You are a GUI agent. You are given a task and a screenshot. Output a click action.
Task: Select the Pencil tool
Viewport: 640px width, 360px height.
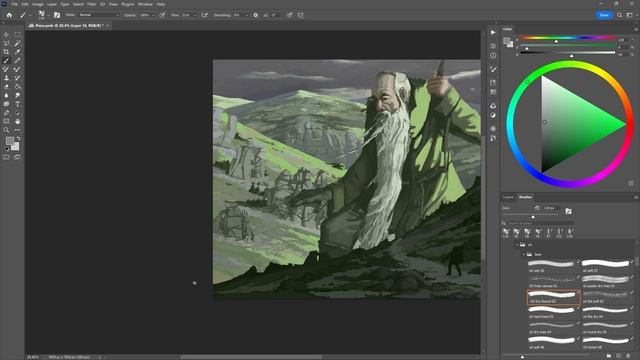(x=17, y=60)
